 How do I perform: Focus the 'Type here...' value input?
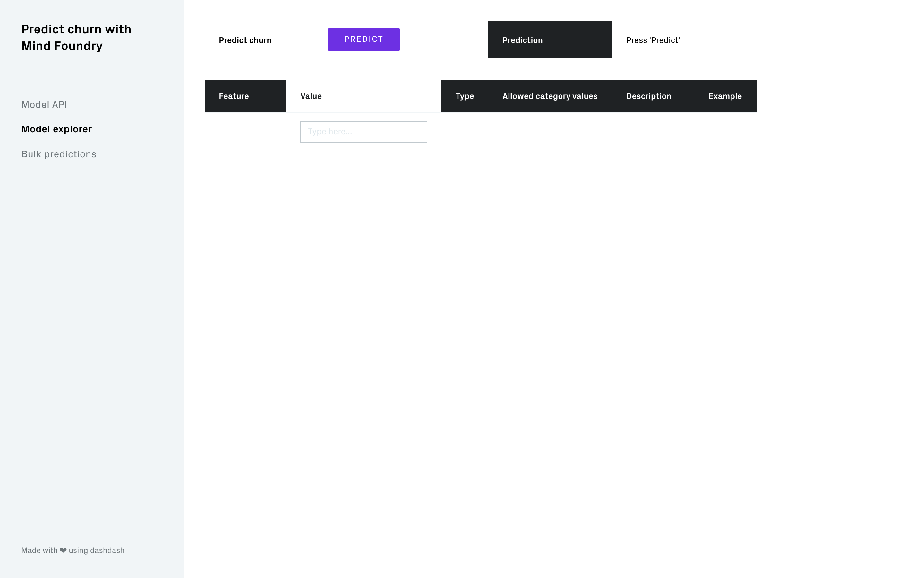click(x=364, y=132)
